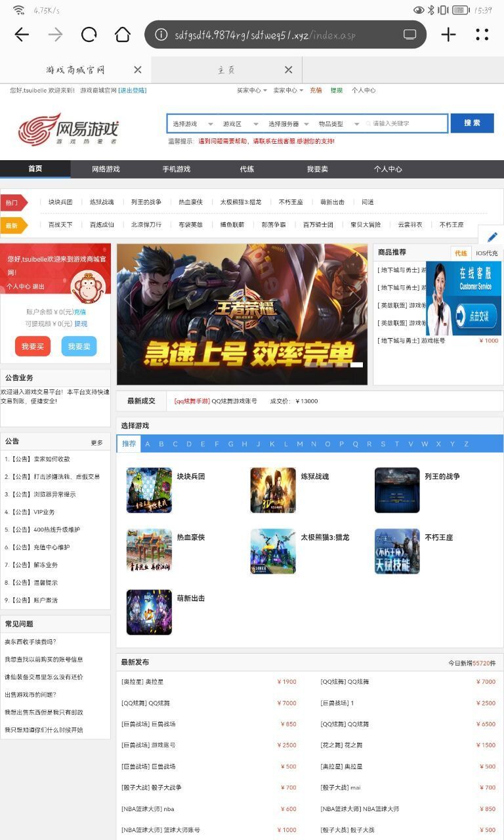Click the hot game link 问道

367,202
